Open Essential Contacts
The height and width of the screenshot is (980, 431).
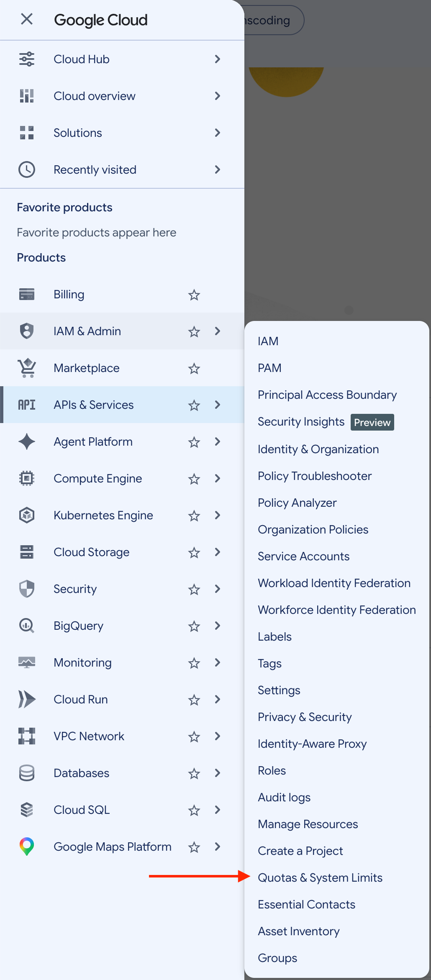[306, 904]
